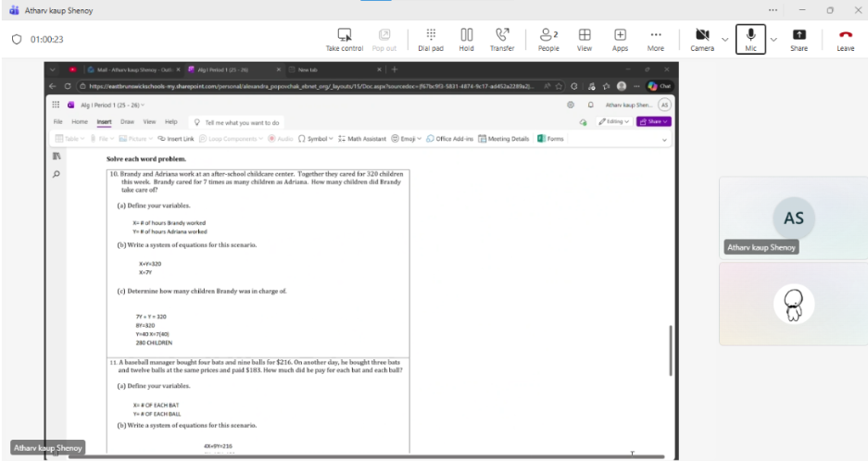The width and height of the screenshot is (868, 461).
Task: Open a new browser tab with plus
Action: (x=395, y=69)
